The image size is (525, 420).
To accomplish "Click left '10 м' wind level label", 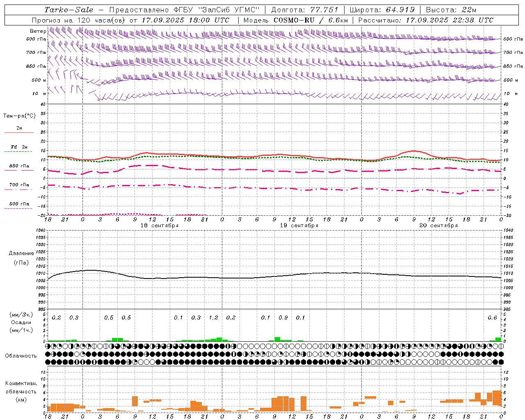I will pyautogui.click(x=39, y=94).
